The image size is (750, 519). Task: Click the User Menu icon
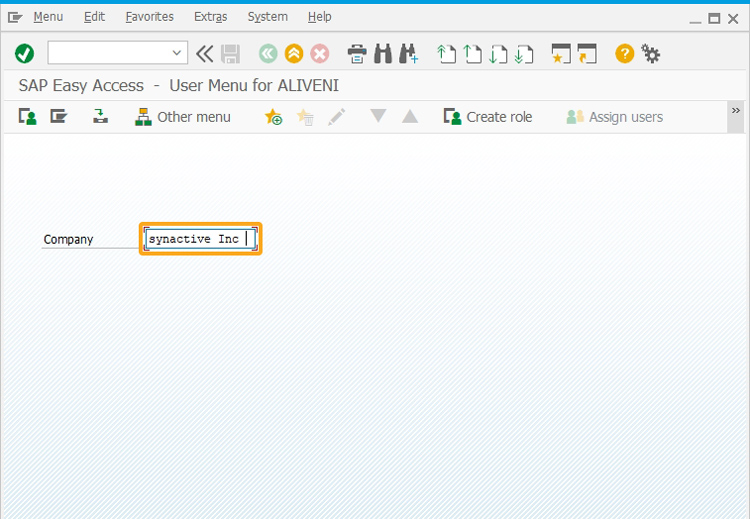tap(27, 116)
